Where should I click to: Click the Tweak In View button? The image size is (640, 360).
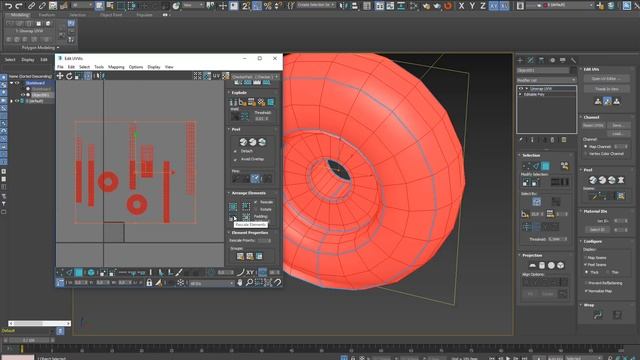(x=607, y=89)
